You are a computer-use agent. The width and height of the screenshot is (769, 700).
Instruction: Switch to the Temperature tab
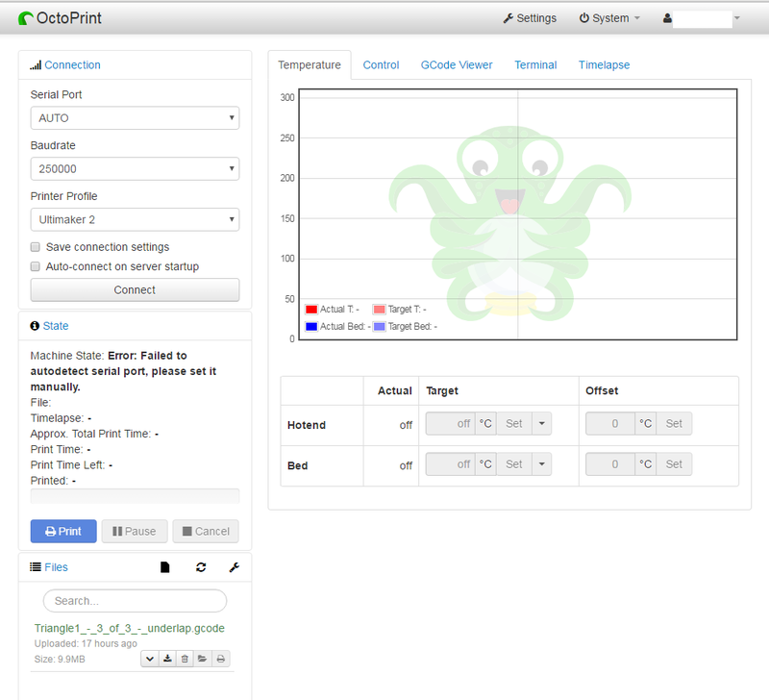click(310, 64)
